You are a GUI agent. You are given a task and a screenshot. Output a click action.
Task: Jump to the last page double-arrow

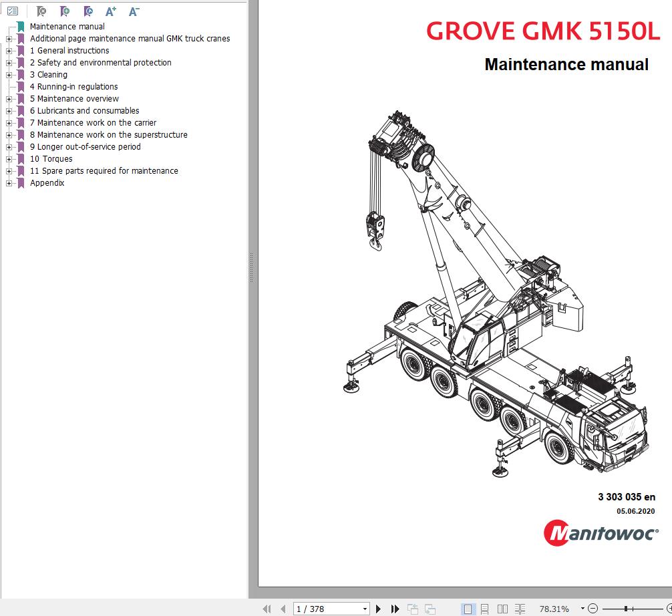[393, 608]
